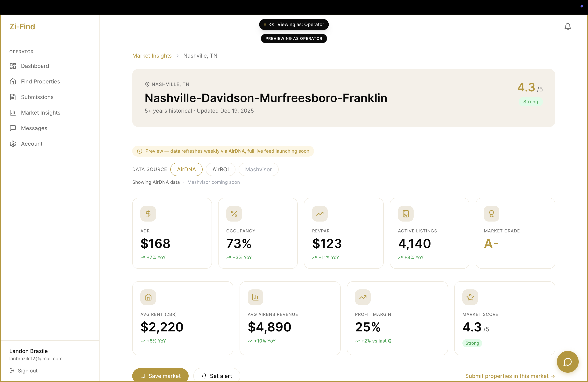Click the Zi-Find logo
This screenshot has height=382, width=588.
[x=22, y=27]
